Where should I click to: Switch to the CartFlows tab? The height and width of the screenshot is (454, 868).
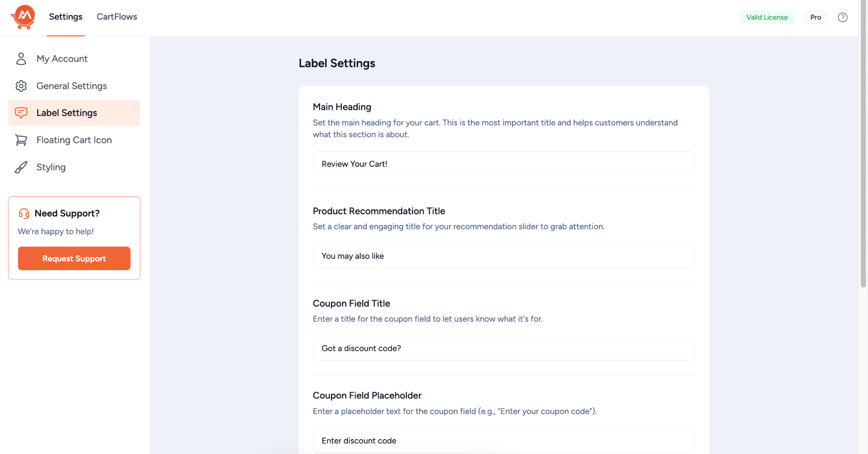click(x=117, y=17)
